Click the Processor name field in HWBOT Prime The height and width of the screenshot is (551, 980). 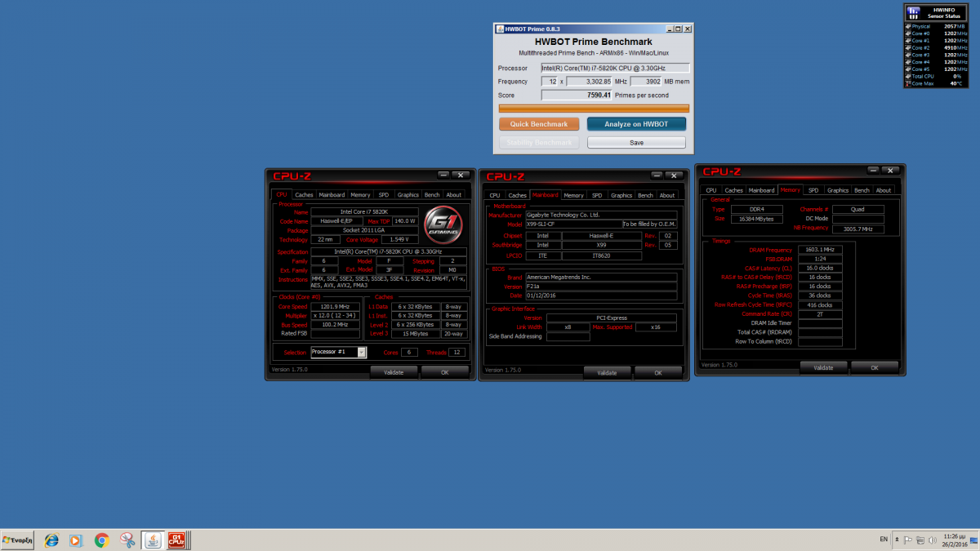coord(615,68)
